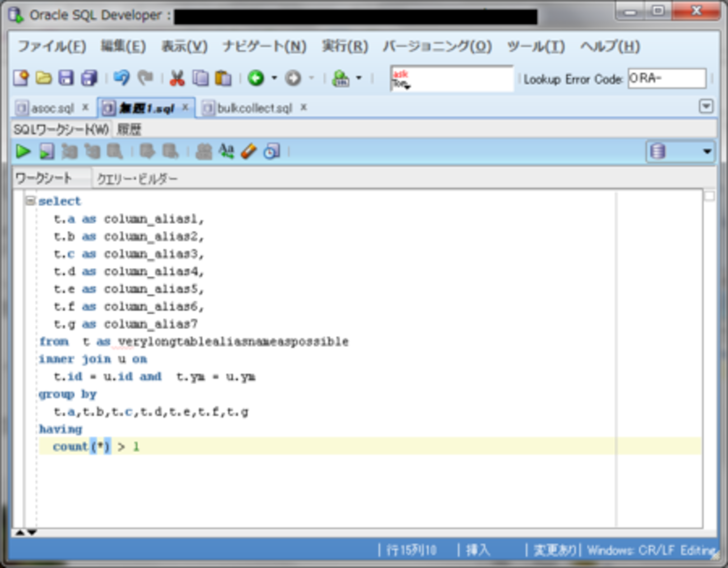Click the To Upper/Lower case icon
728x568 pixels.
tap(226, 151)
